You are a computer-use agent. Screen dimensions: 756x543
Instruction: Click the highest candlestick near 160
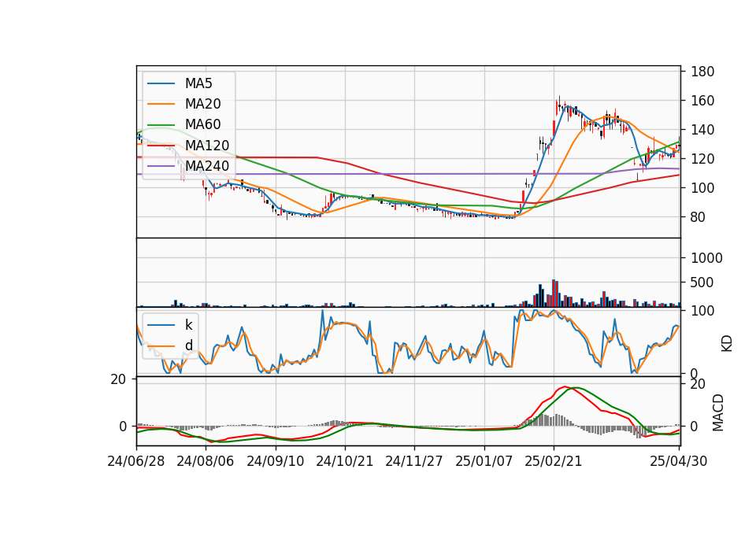[559, 105]
